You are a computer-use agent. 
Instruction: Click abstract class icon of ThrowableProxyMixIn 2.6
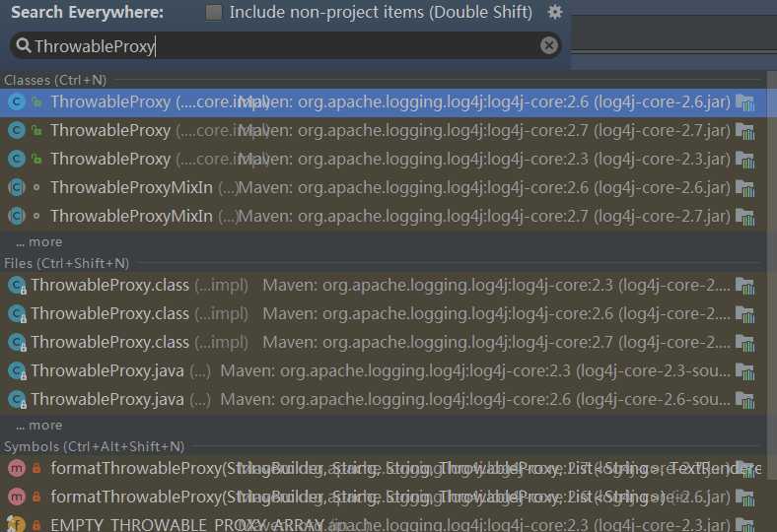(x=17, y=187)
